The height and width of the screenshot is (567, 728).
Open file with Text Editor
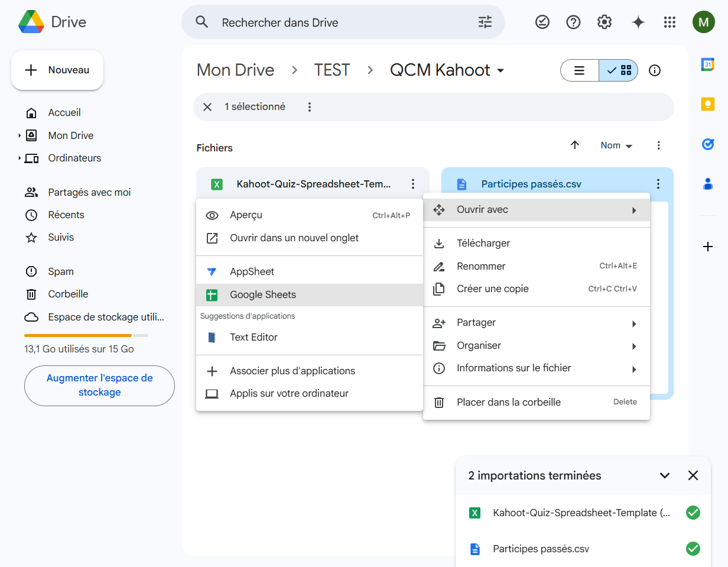click(310, 338)
